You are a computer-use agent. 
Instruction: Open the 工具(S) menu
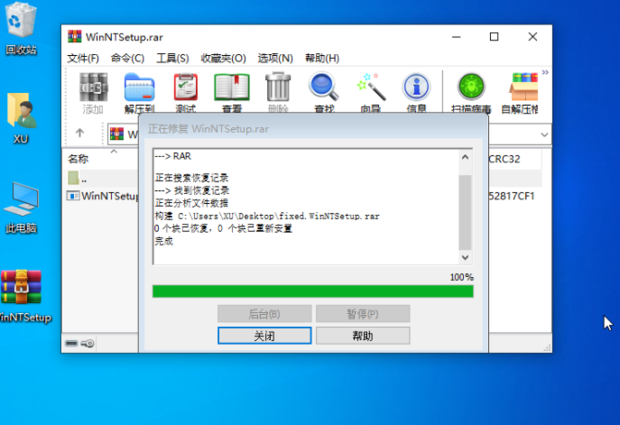pos(172,58)
